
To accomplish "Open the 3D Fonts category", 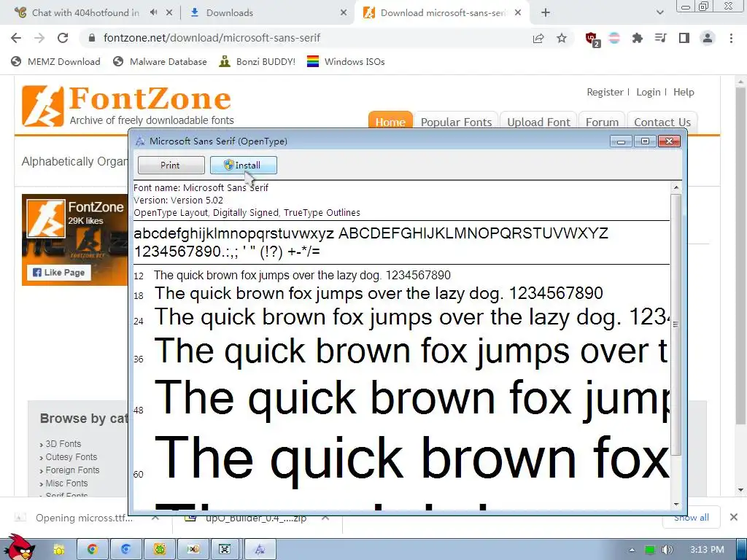I will point(63,444).
